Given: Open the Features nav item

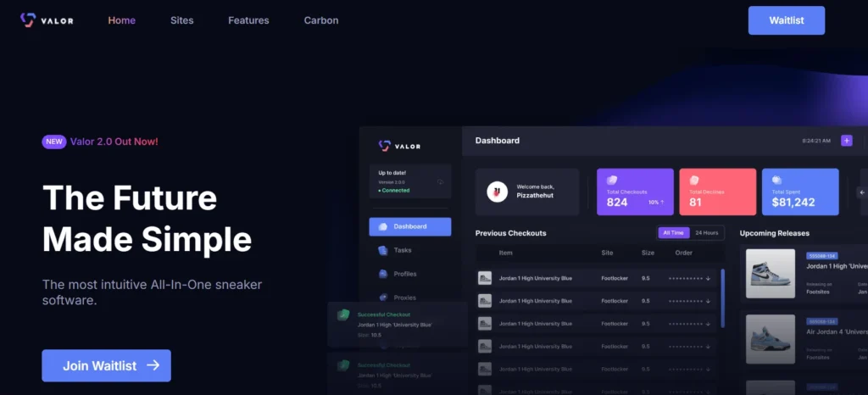Looking at the screenshot, I should click(x=248, y=20).
